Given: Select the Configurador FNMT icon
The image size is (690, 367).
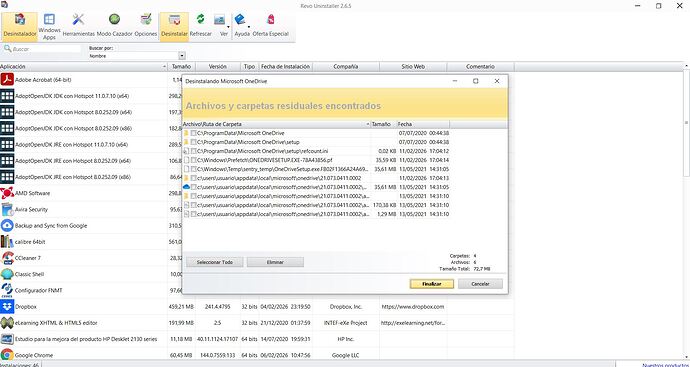Looking at the screenshot, I should tap(7, 290).
